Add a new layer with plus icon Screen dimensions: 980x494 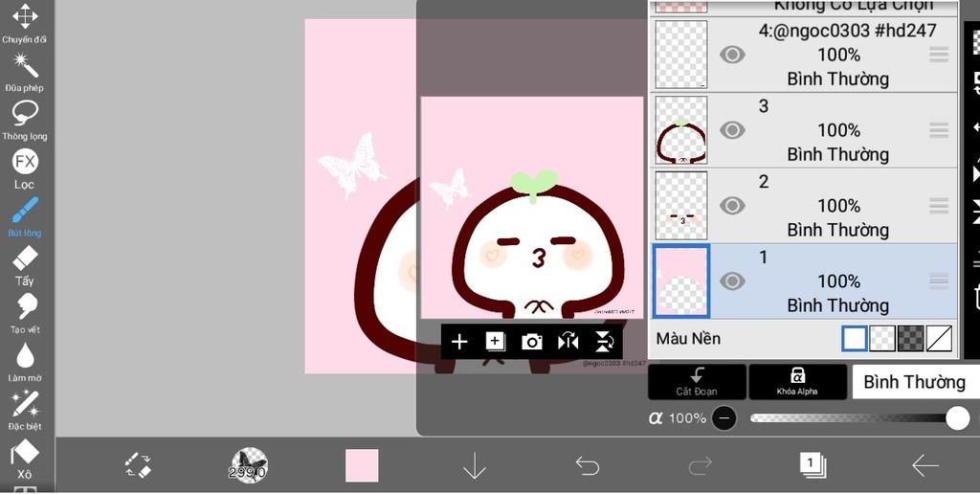point(459,342)
